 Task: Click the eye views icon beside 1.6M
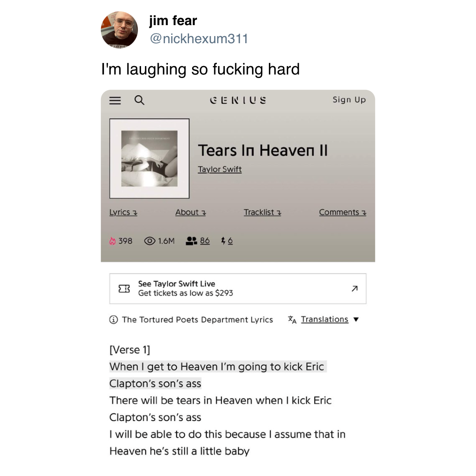(150, 241)
